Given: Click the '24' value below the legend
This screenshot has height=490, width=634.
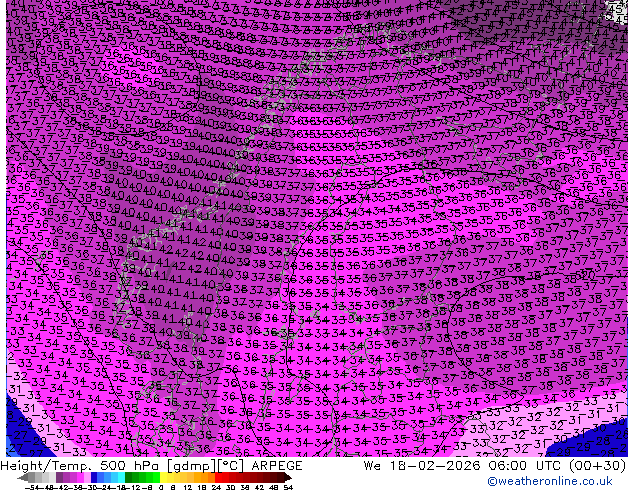Looking at the screenshot, I should tap(216, 488).
